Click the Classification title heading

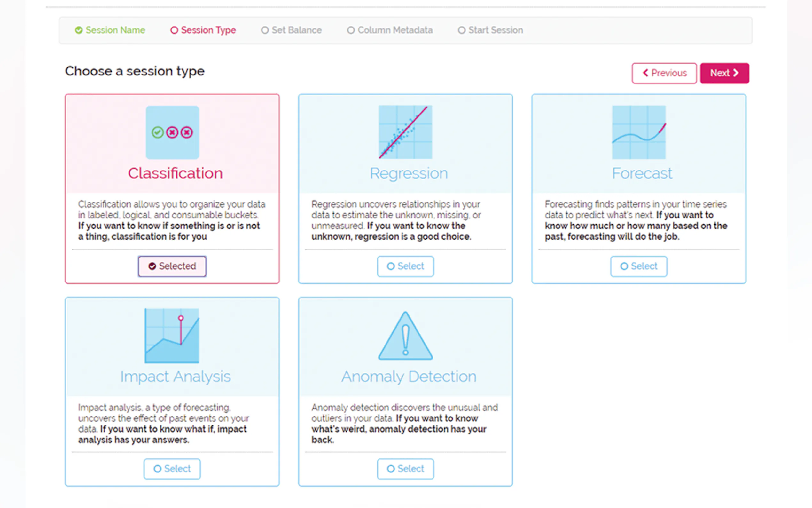[x=175, y=173]
